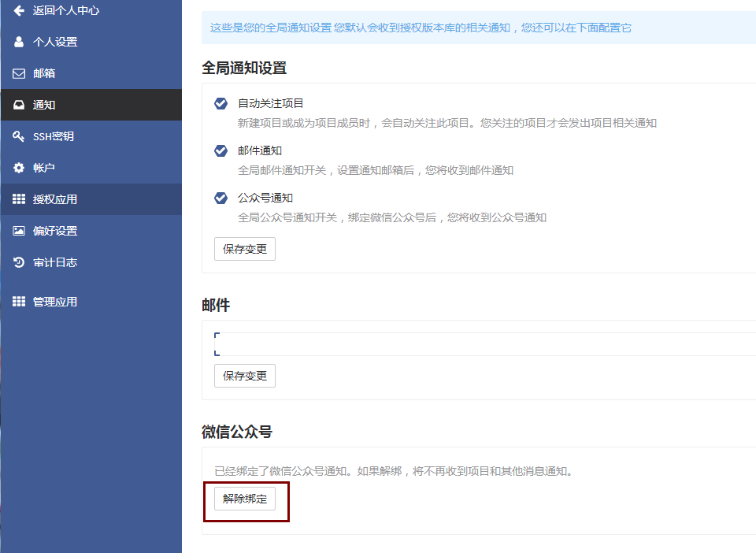756x553 pixels.
Task: Click the user icon beside 个人设置
Action: click(19, 42)
